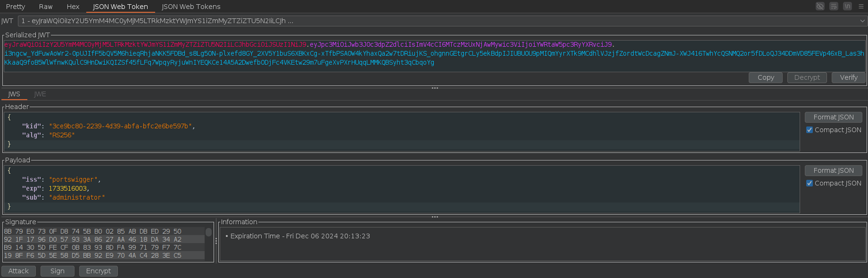Switch to the Hex view tab
Image resolution: width=868 pixels, height=278 pixels.
(x=73, y=7)
